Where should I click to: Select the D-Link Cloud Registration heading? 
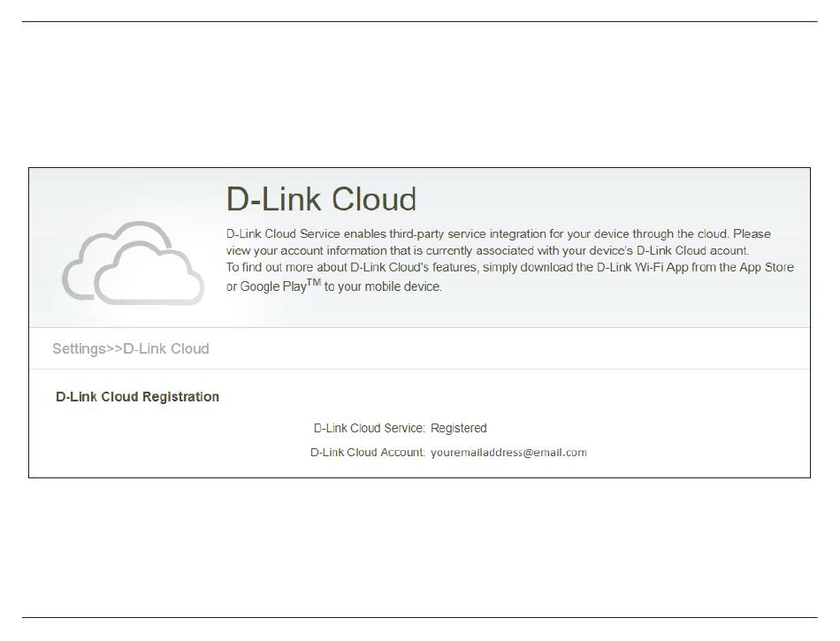(x=138, y=397)
